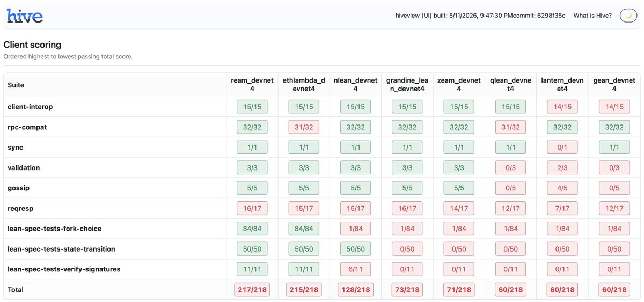Select the nlean_devnet4 column header
This screenshot has height=302, width=644.
tap(355, 85)
